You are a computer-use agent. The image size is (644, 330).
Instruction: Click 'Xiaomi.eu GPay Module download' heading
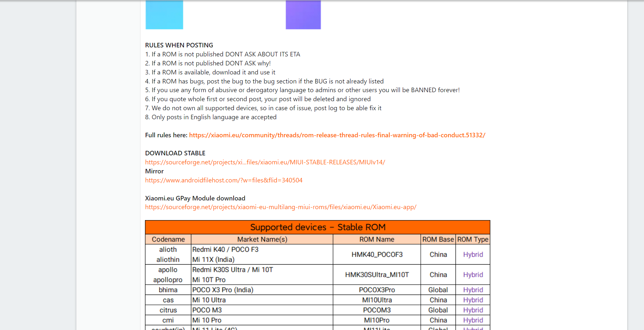(195, 198)
